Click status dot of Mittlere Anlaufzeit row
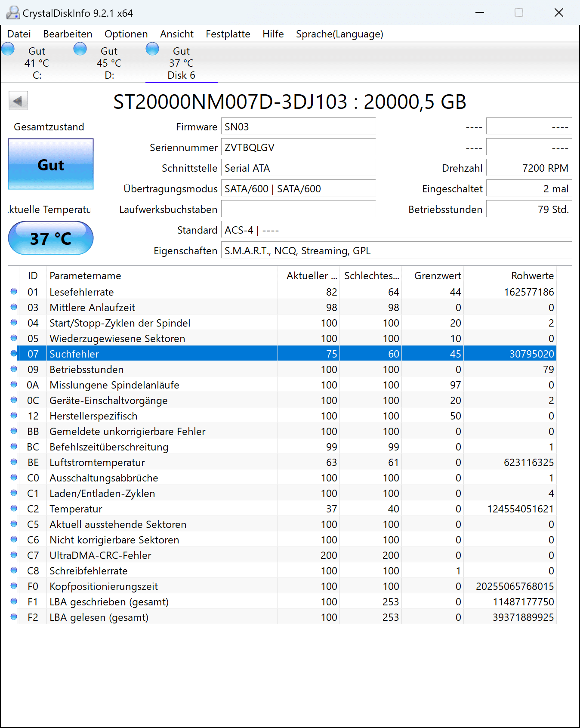Viewport: 580px width, 728px height. [14, 307]
